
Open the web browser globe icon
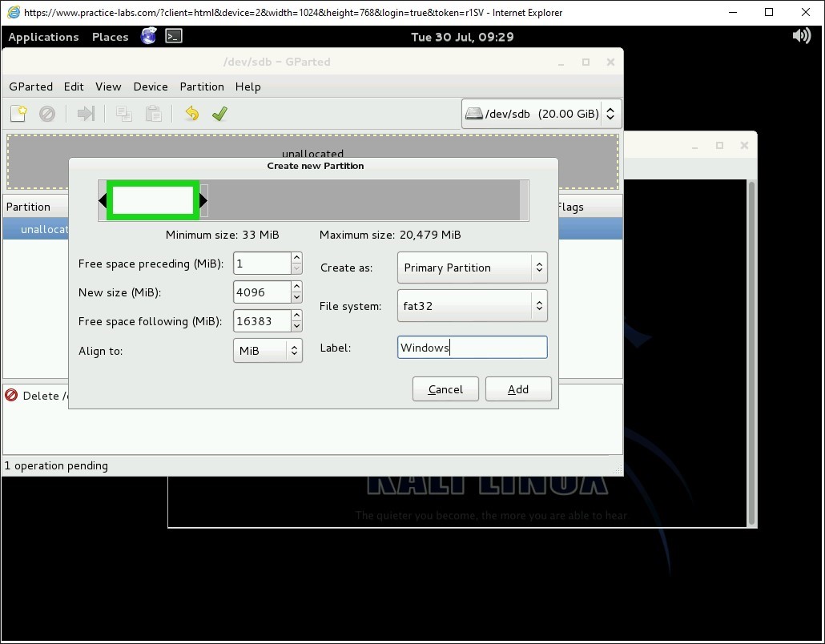click(x=149, y=36)
